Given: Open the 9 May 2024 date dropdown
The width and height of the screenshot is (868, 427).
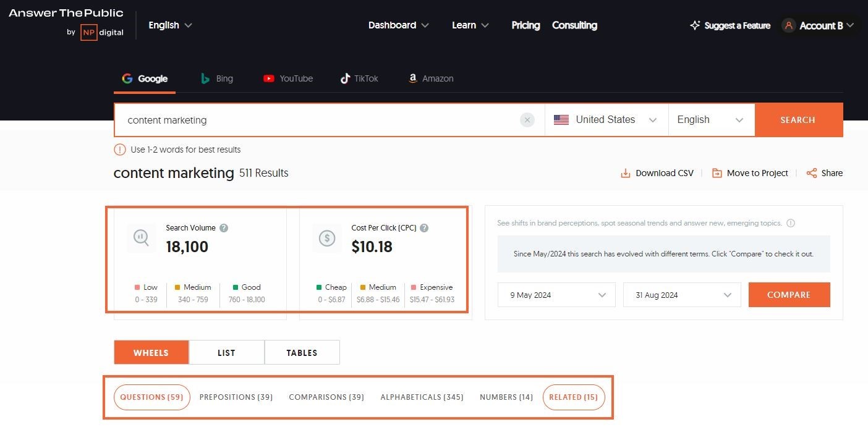Looking at the screenshot, I should 556,295.
